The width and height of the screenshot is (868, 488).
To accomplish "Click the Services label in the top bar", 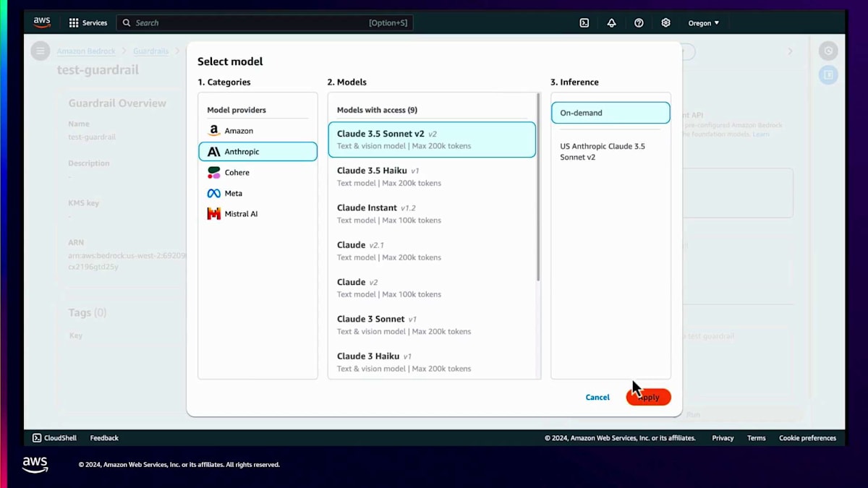I will 95,23.
